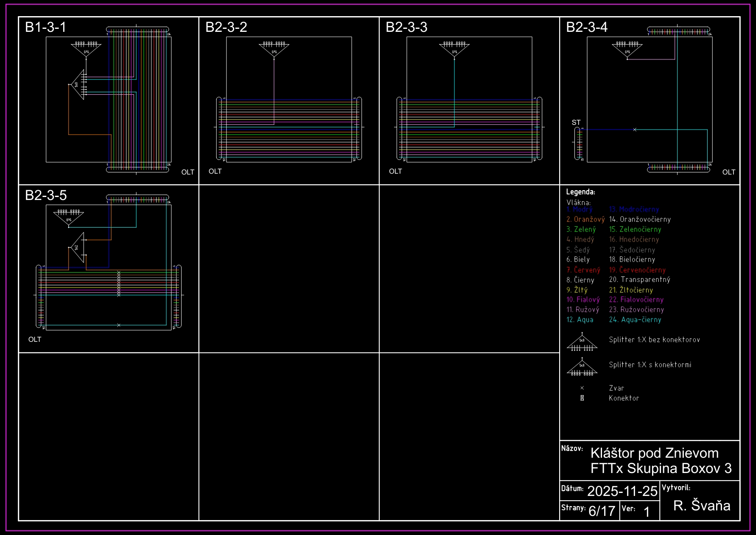Viewport: 756px width, 535px height.
Task: Click the splice cross on B2-3-4's blue line
Action: point(635,130)
